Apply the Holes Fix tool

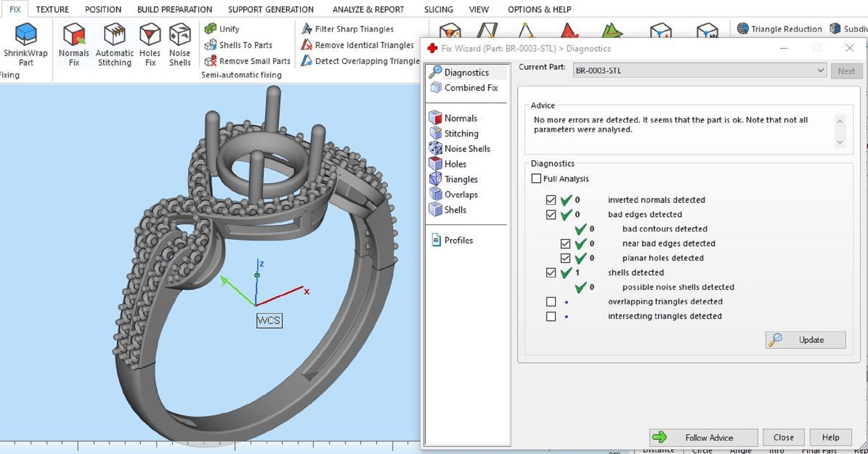pyautogui.click(x=150, y=45)
